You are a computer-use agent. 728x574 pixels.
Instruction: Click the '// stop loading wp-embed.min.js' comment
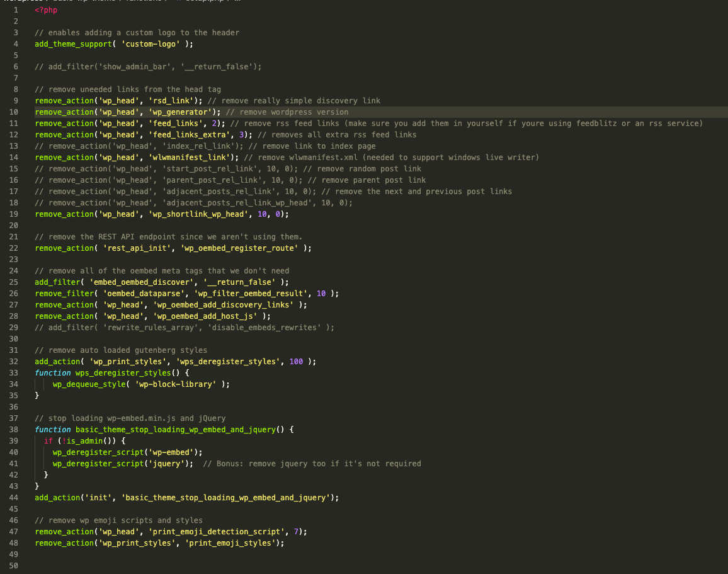[x=130, y=418]
